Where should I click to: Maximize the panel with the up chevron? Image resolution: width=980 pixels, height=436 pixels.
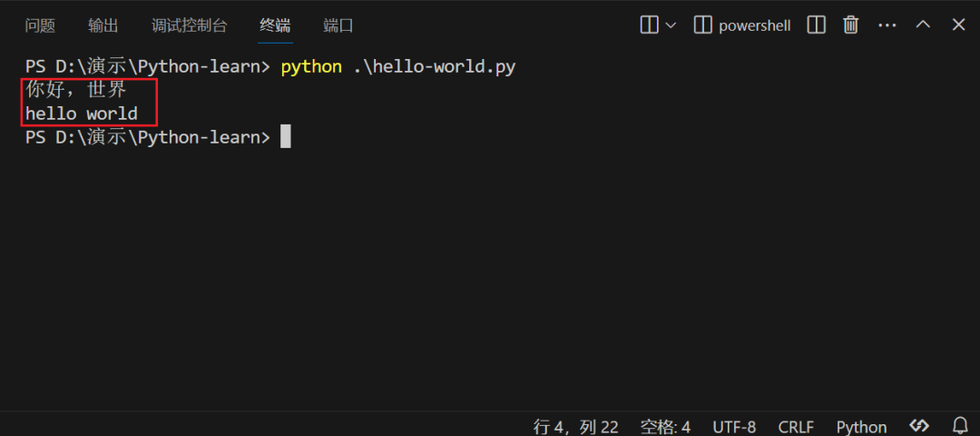coord(923,25)
